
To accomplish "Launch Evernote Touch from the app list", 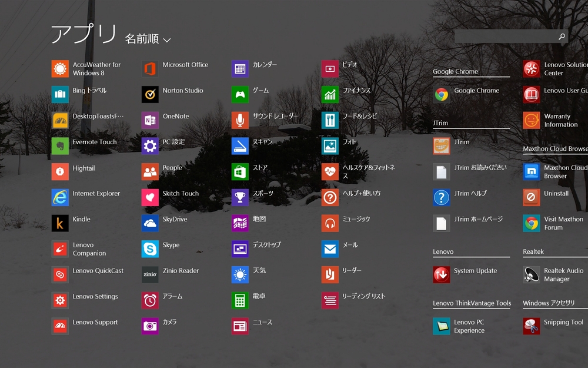I will coord(60,146).
